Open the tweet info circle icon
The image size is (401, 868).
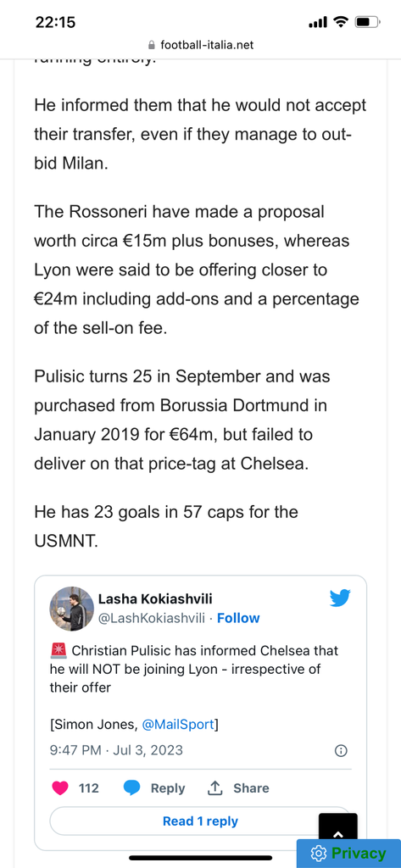(x=341, y=751)
